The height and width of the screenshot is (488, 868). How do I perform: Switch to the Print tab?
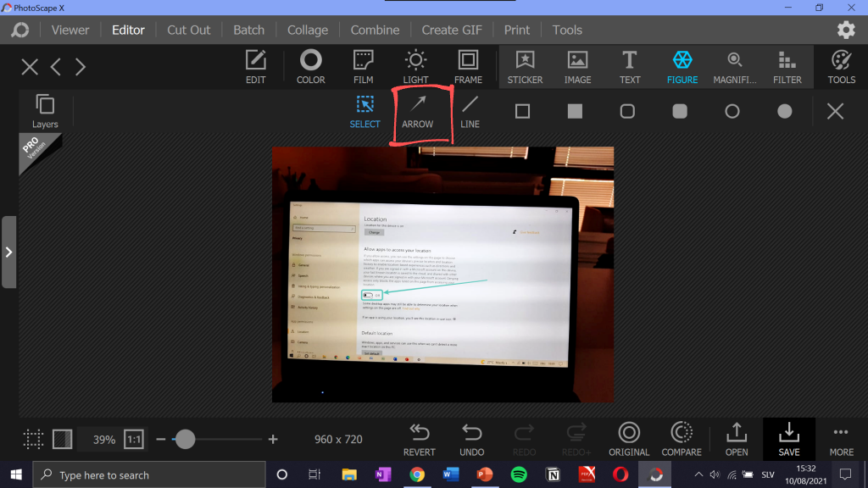tap(516, 30)
